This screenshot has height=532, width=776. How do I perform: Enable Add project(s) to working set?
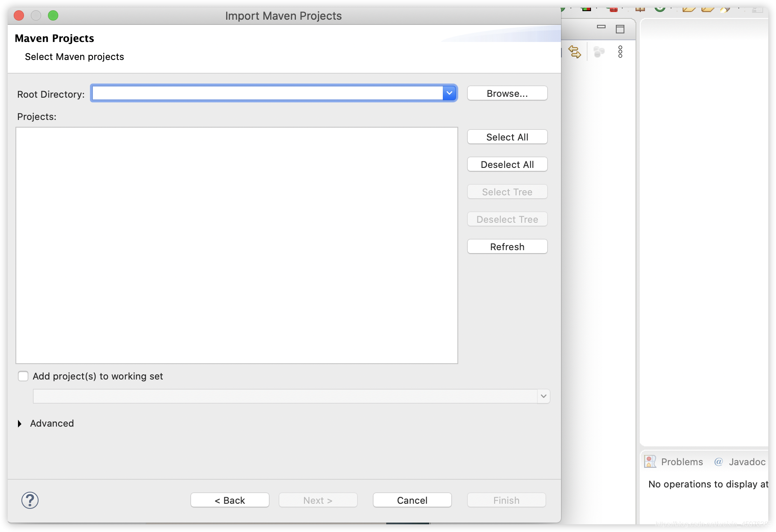(x=23, y=376)
